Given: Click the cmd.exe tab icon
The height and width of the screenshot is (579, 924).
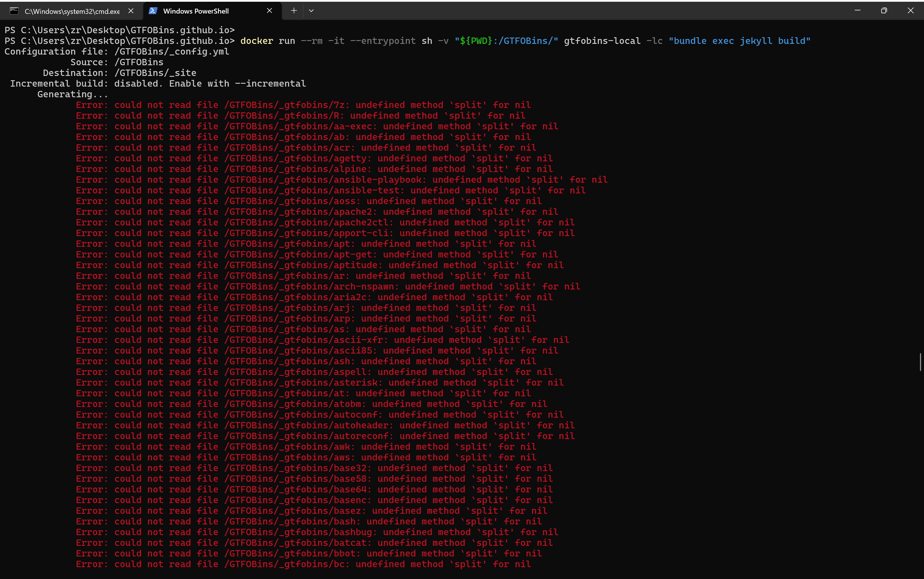Looking at the screenshot, I should (x=14, y=11).
